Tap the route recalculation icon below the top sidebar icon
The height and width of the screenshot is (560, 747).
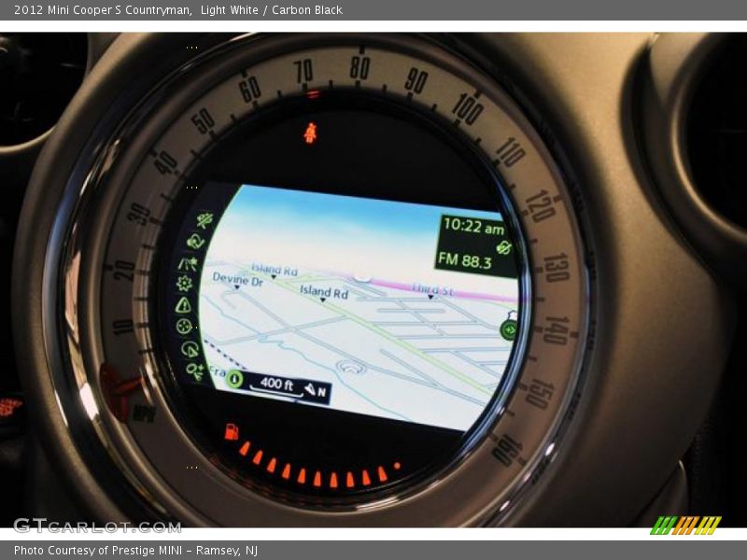[195, 242]
